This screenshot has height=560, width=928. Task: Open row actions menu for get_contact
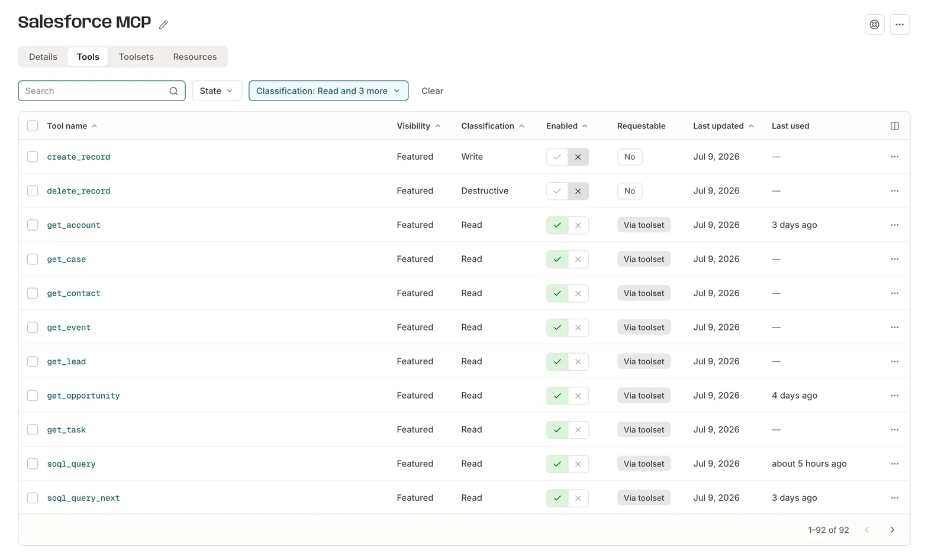point(894,293)
